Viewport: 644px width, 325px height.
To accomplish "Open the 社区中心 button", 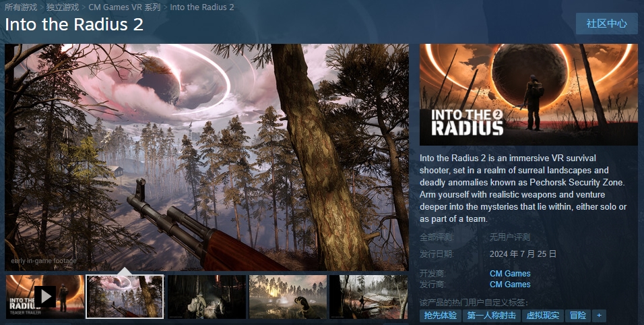I will coord(607,24).
